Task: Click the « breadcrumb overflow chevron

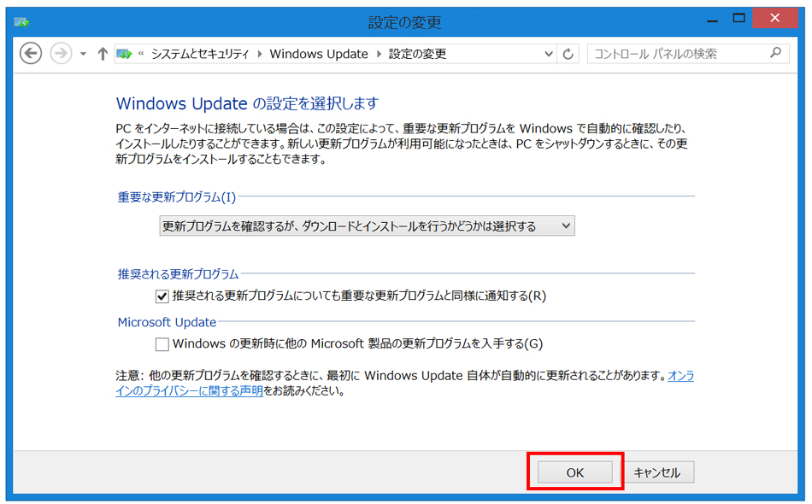Action: (141, 53)
